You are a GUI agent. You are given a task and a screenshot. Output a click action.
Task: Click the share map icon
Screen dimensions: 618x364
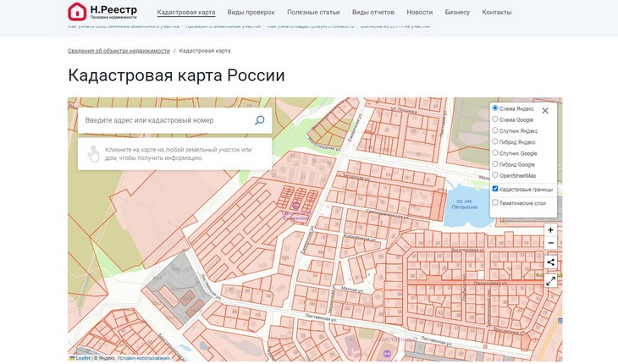click(x=550, y=262)
